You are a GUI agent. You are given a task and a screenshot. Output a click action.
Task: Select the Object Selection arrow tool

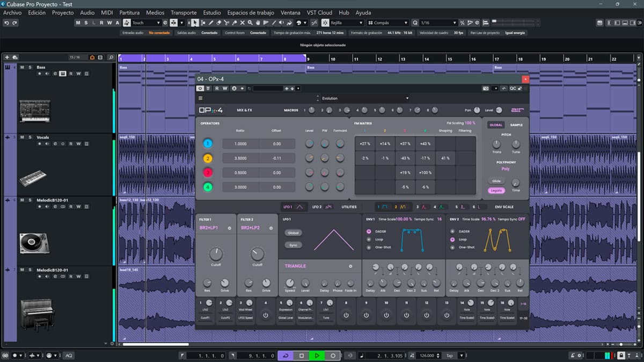[194, 23]
